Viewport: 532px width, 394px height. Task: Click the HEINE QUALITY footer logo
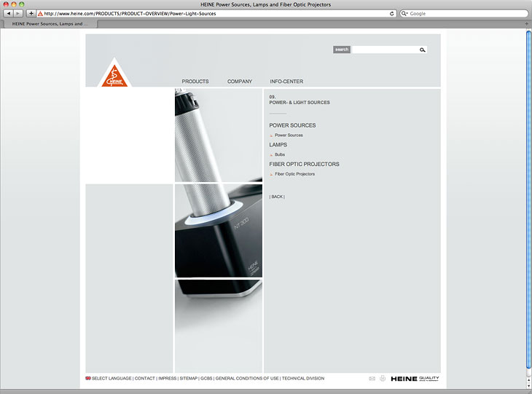[415, 379]
